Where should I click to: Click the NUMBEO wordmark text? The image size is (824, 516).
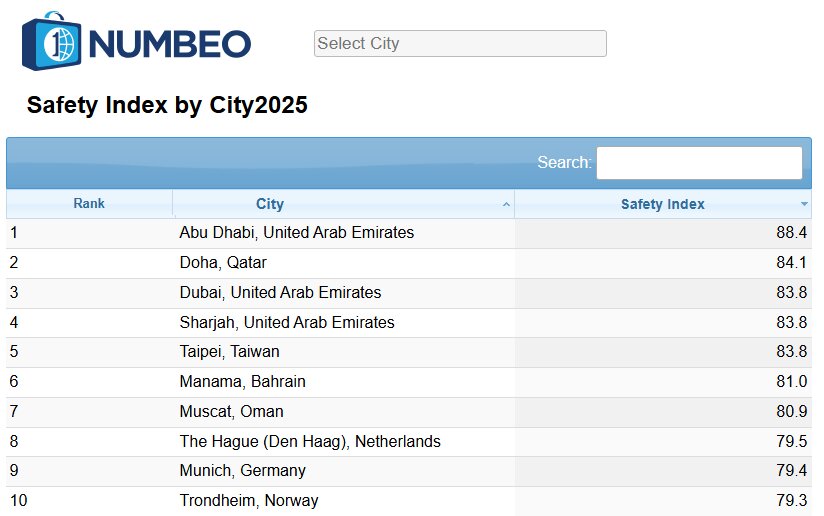[x=170, y=44]
